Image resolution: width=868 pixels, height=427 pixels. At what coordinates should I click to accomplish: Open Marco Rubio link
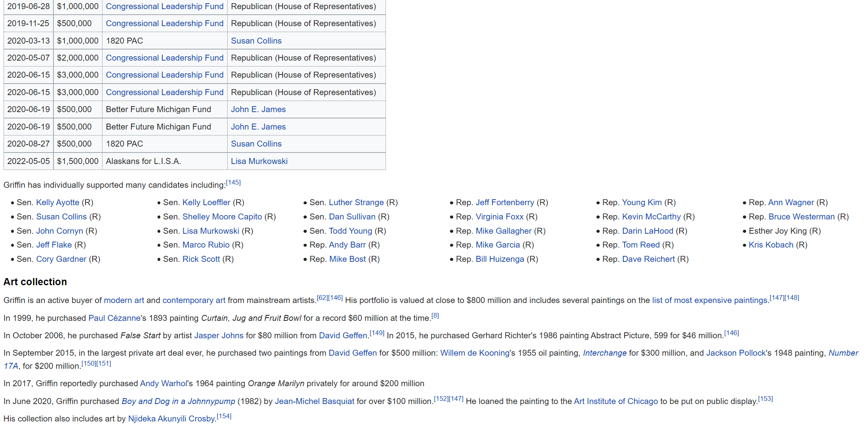pyautogui.click(x=206, y=245)
